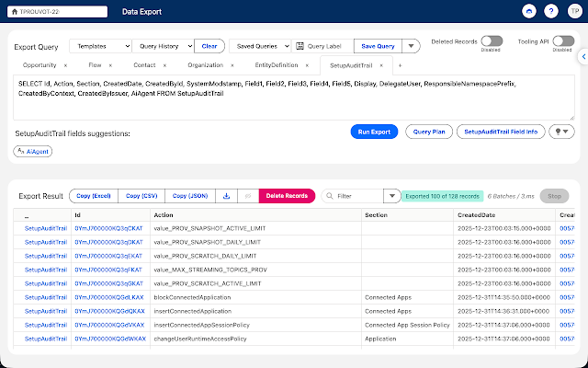The height and width of the screenshot is (368, 588).
Task: Close the Flow query tab
Action: pyautogui.click(x=110, y=65)
